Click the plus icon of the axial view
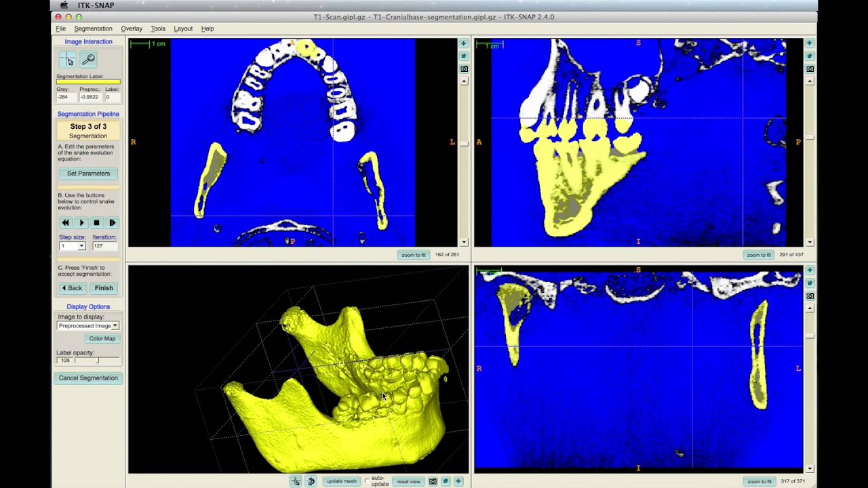868x488 pixels. [x=464, y=43]
